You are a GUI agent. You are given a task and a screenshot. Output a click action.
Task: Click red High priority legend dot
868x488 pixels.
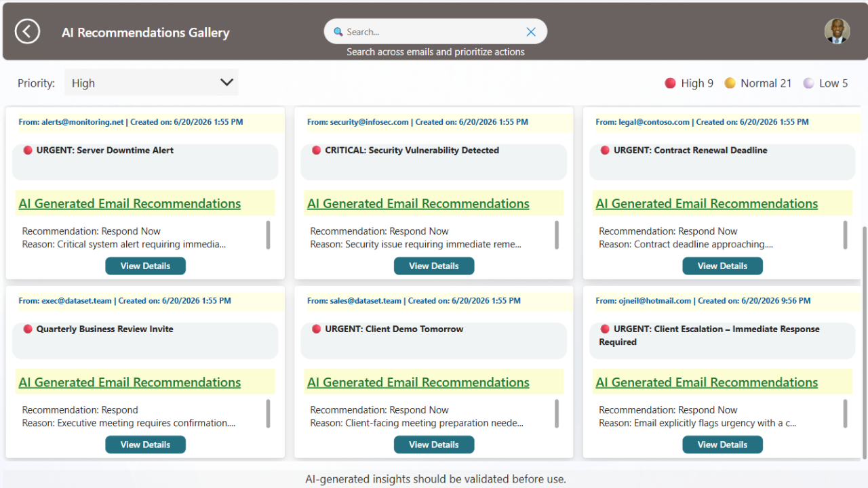coord(670,83)
